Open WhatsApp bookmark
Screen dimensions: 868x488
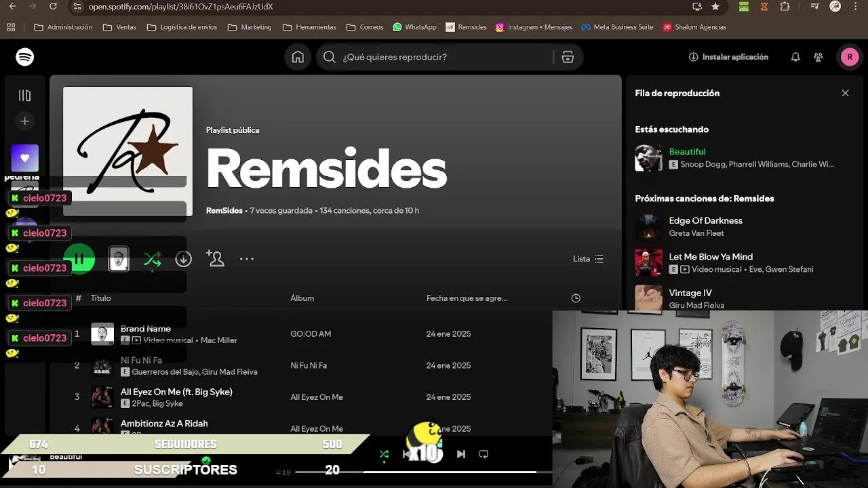click(x=414, y=27)
